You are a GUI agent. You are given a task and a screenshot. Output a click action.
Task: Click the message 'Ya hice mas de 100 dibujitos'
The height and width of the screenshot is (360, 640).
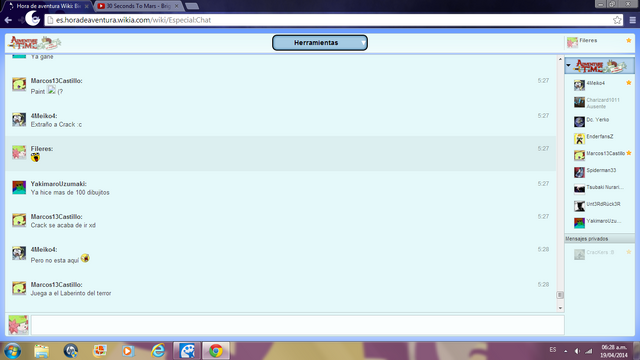coord(70,192)
